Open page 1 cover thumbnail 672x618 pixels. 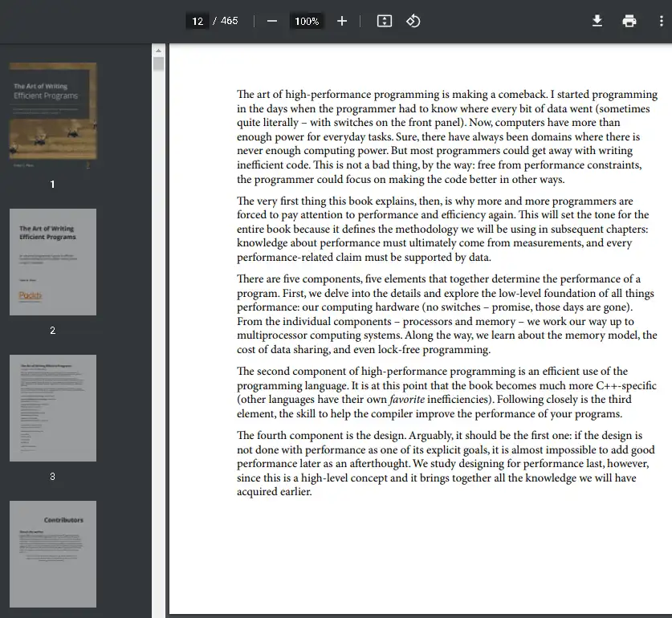click(x=53, y=116)
